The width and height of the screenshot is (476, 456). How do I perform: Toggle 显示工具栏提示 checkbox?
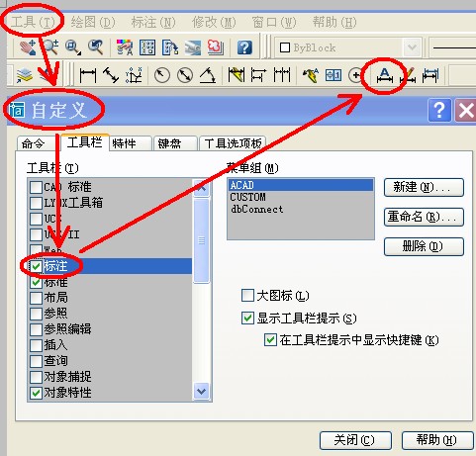pos(247,319)
